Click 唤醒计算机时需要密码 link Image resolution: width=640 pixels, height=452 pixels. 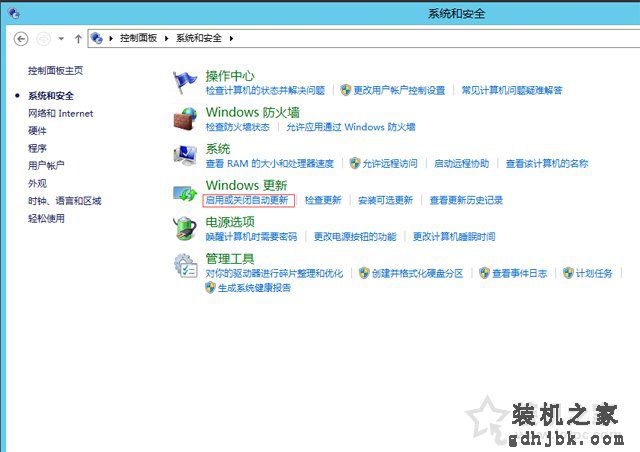251,237
